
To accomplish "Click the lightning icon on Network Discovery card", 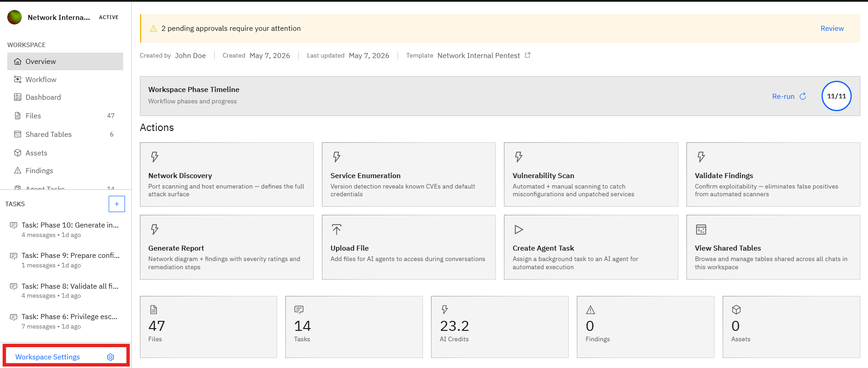I will pyautogui.click(x=154, y=157).
